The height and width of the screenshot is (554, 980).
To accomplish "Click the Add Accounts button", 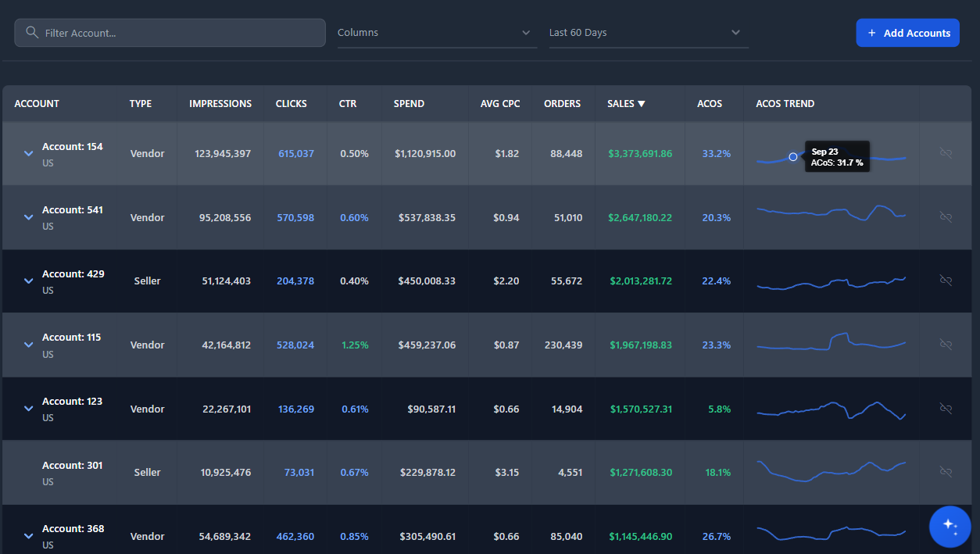I will 907,33.
